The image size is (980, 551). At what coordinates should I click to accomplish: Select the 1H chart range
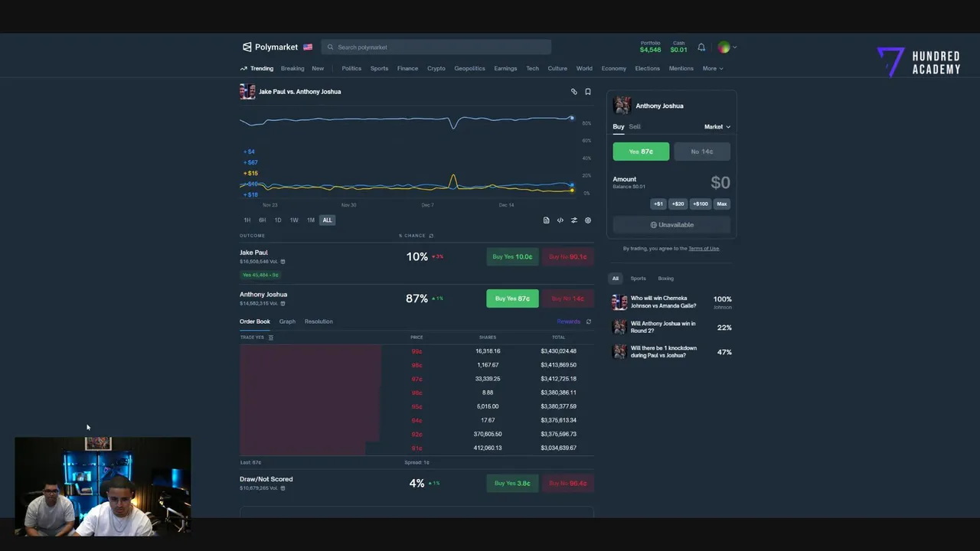click(x=247, y=220)
